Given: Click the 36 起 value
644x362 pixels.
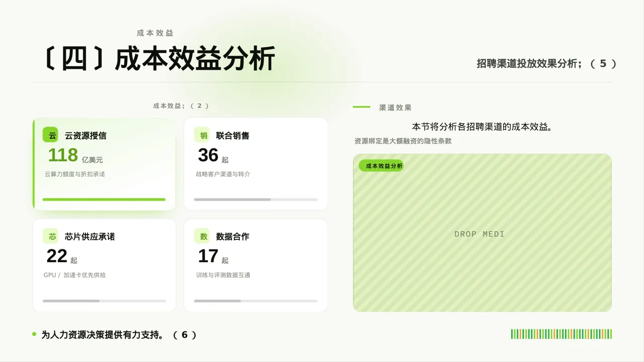Looking at the screenshot, I should coord(213,155).
